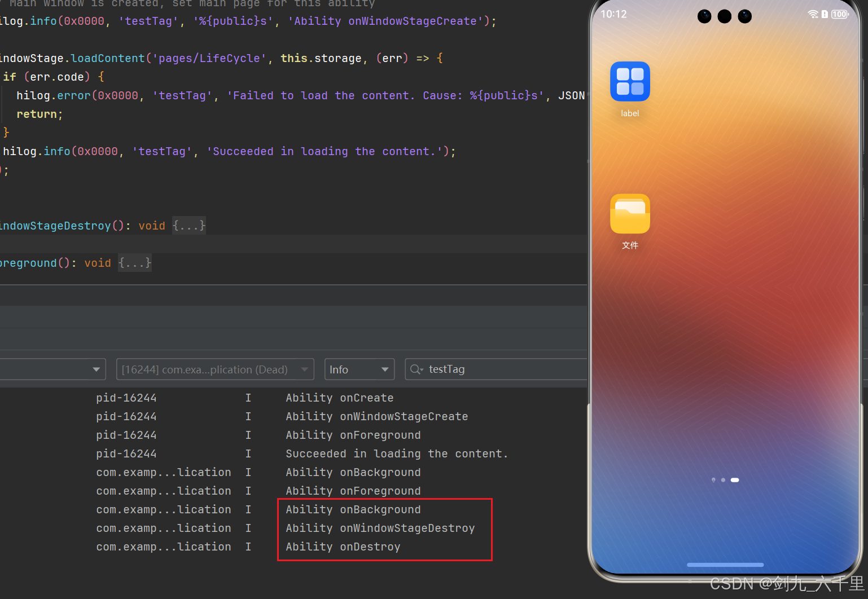Viewport: 868px width, 599px height.
Task: Tap the Wi-Fi status icon on the phone
Action: (x=813, y=14)
